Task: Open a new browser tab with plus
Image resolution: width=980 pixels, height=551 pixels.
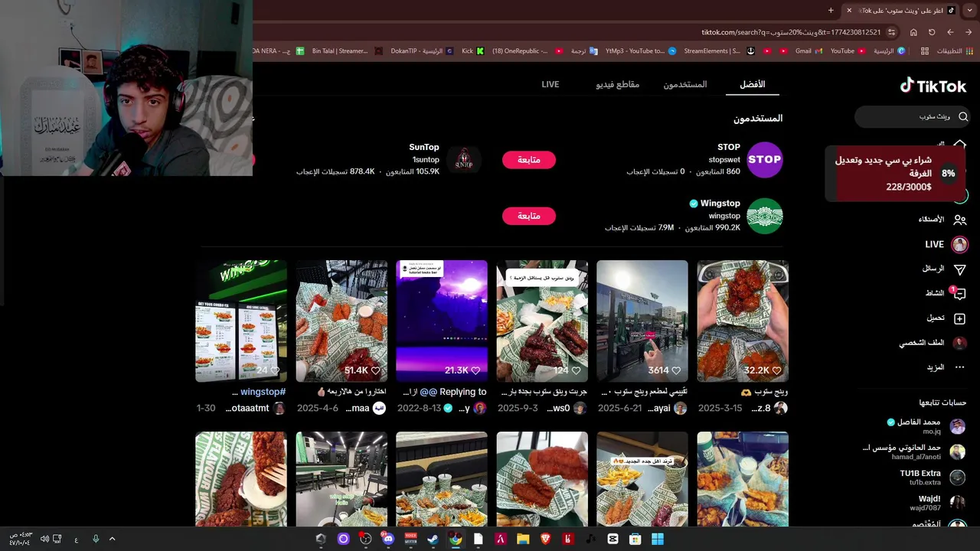Action: click(x=831, y=10)
